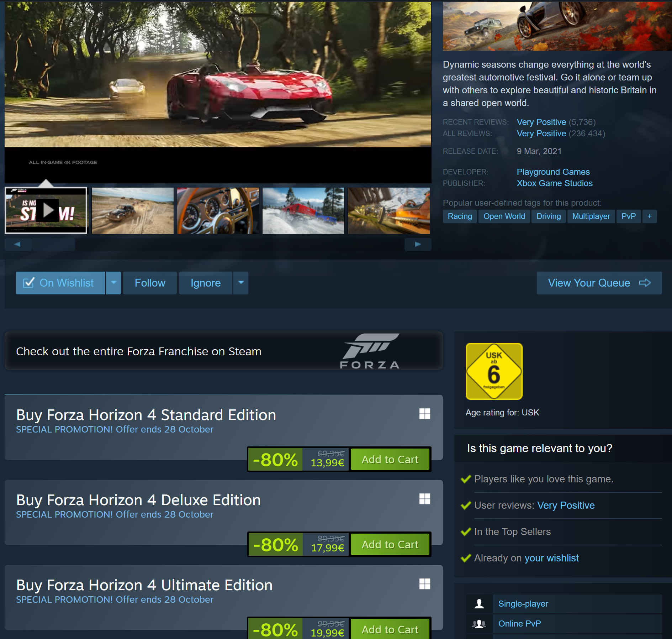The image size is (672, 639).
Task: Add Standard Edition to cart
Action: [390, 460]
